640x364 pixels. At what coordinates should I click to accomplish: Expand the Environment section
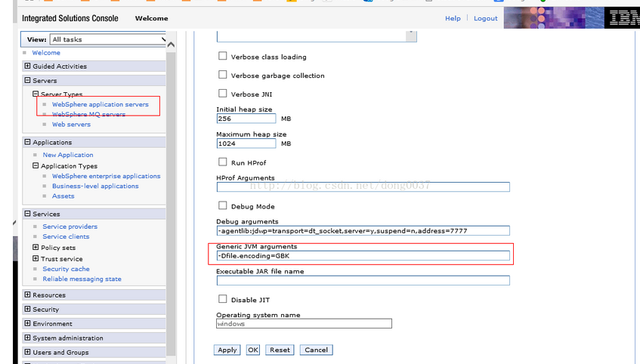(x=27, y=323)
